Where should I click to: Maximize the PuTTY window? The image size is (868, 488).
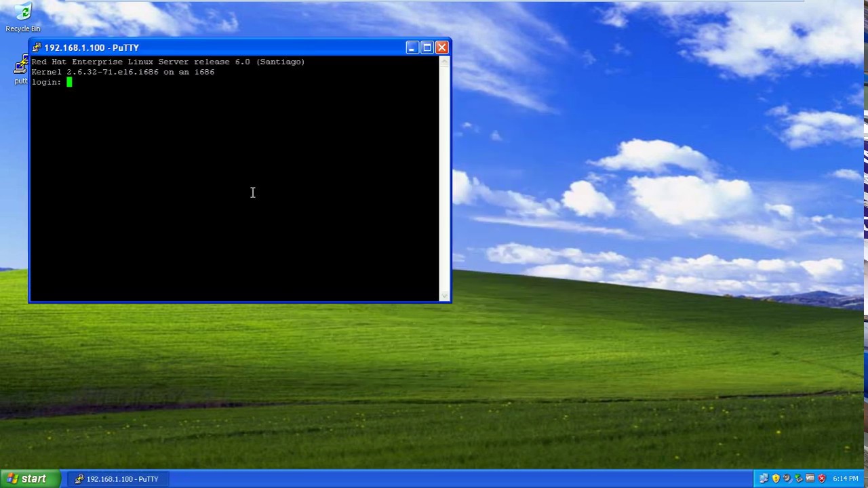(x=427, y=47)
